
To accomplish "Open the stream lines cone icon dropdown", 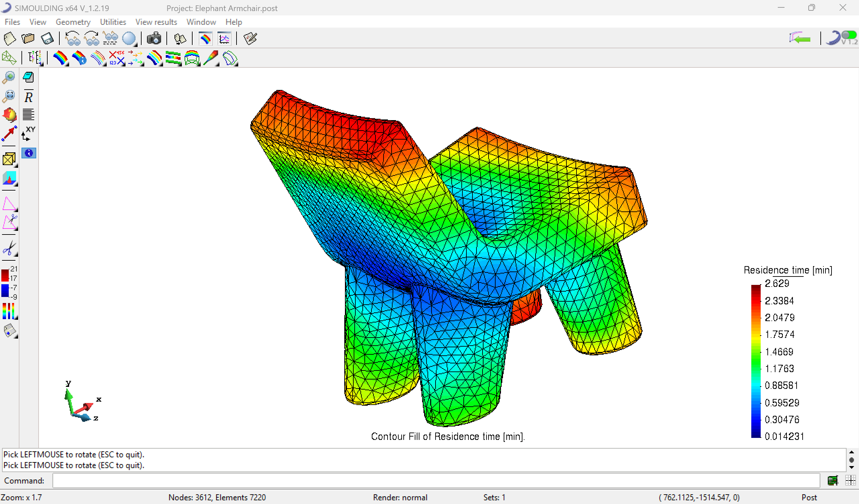I will [x=211, y=58].
